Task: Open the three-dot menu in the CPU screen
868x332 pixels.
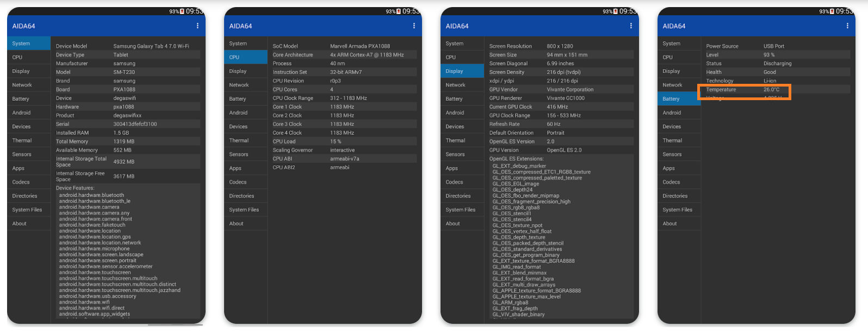Action: pos(414,26)
